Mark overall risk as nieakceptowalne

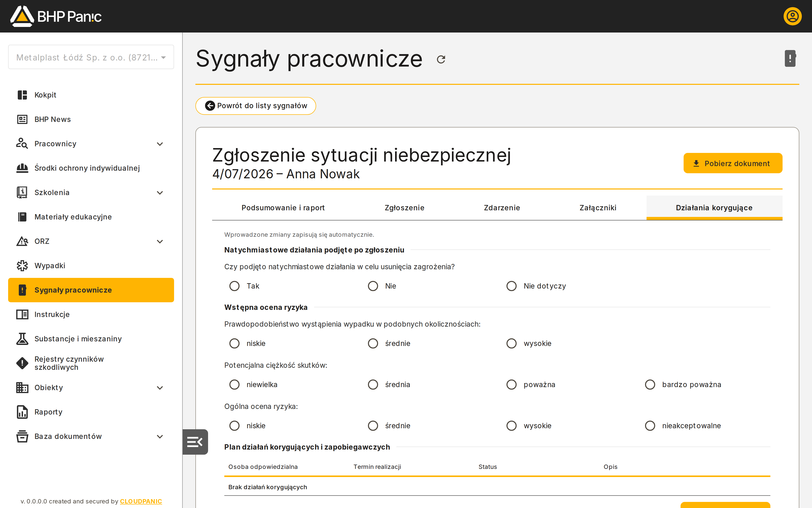tap(650, 426)
